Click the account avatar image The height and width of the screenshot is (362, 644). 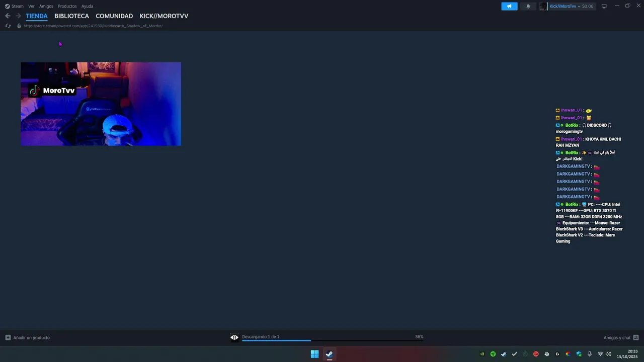pos(543,6)
